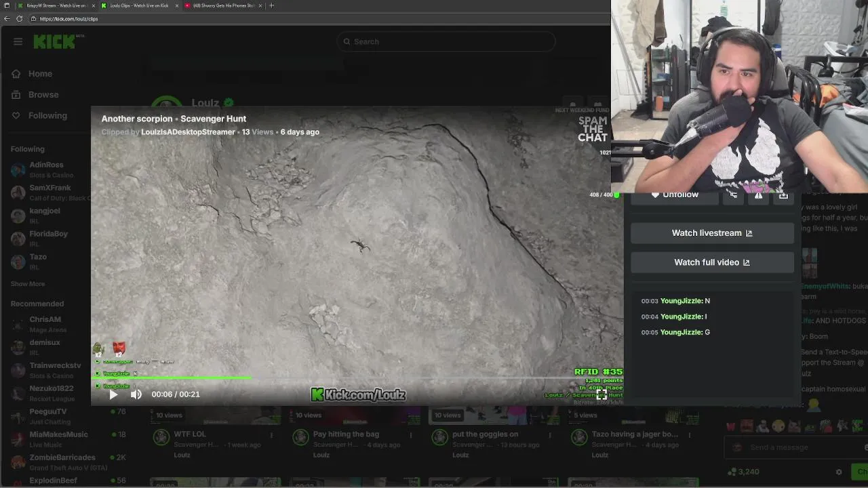Open browser tab actions icon
Image resolution: width=868 pixels, height=488 pixels.
[x=7, y=5]
